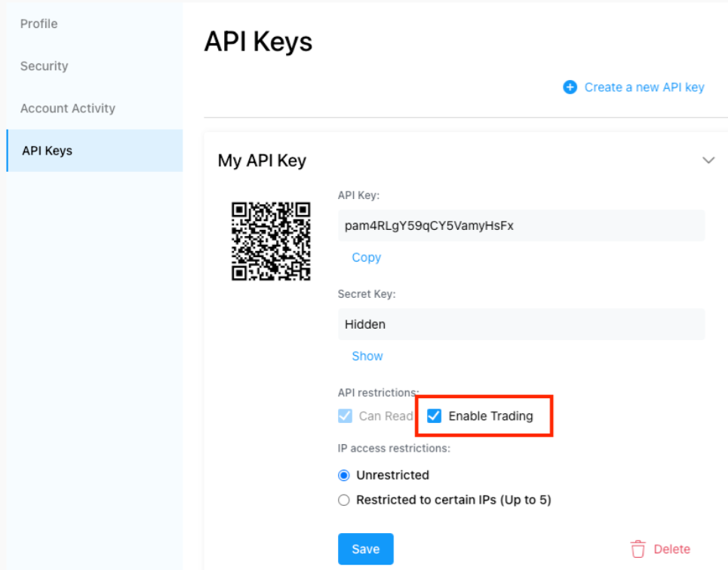Save the API key settings
The height and width of the screenshot is (570, 728).
(x=366, y=549)
